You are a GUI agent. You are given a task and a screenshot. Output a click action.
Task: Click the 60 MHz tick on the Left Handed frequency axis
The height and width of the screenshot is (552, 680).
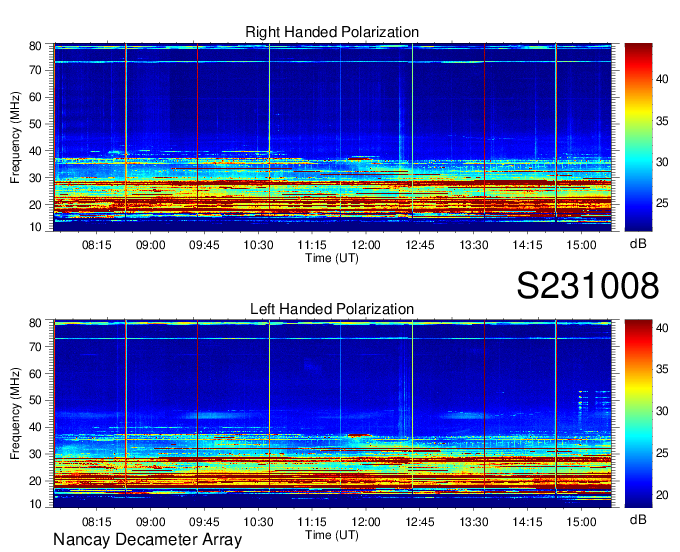pyautogui.click(x=35, y=374)
